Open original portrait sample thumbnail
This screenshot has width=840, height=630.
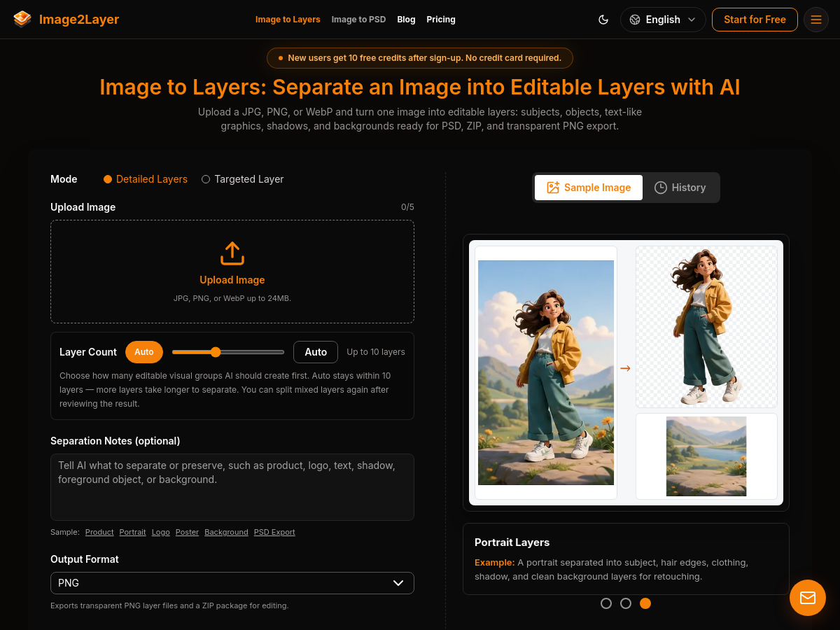546,372
